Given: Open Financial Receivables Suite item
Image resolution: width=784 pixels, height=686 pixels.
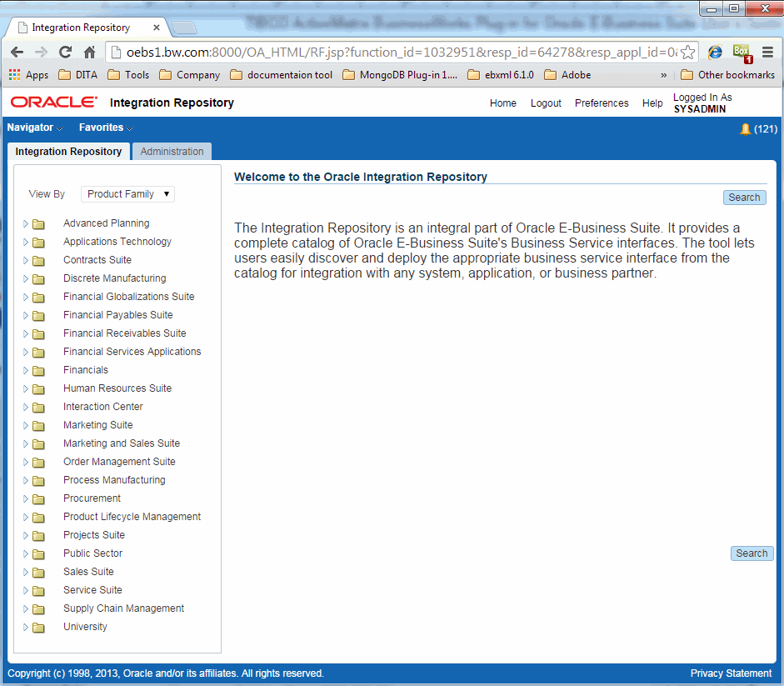Looking at the screenshot, I should 124,333.
